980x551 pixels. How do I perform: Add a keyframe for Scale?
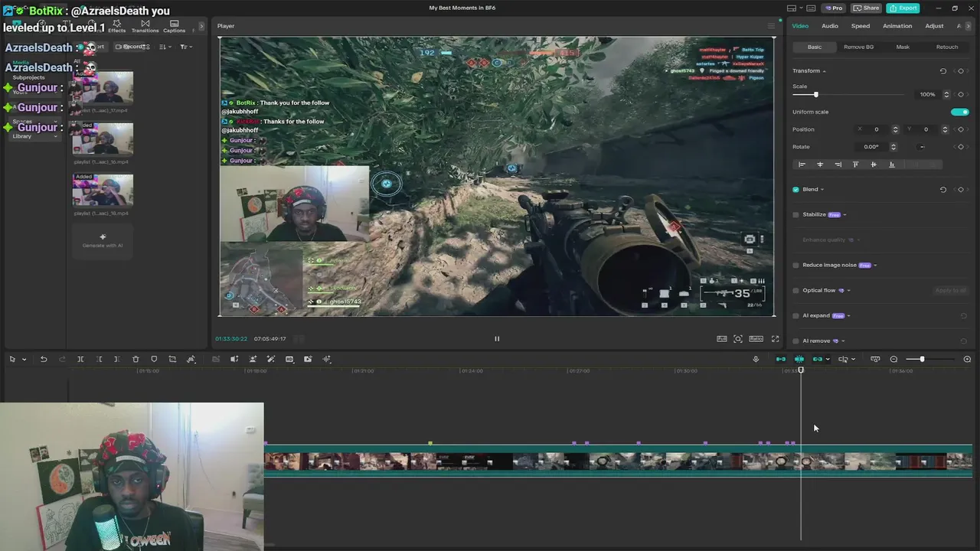[x=961, y=94]
